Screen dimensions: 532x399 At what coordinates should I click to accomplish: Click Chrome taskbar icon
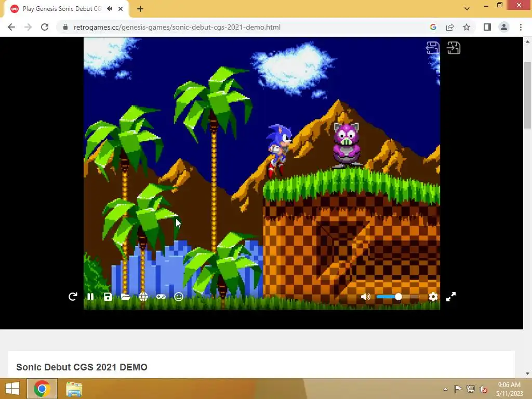tap(42, 389)
